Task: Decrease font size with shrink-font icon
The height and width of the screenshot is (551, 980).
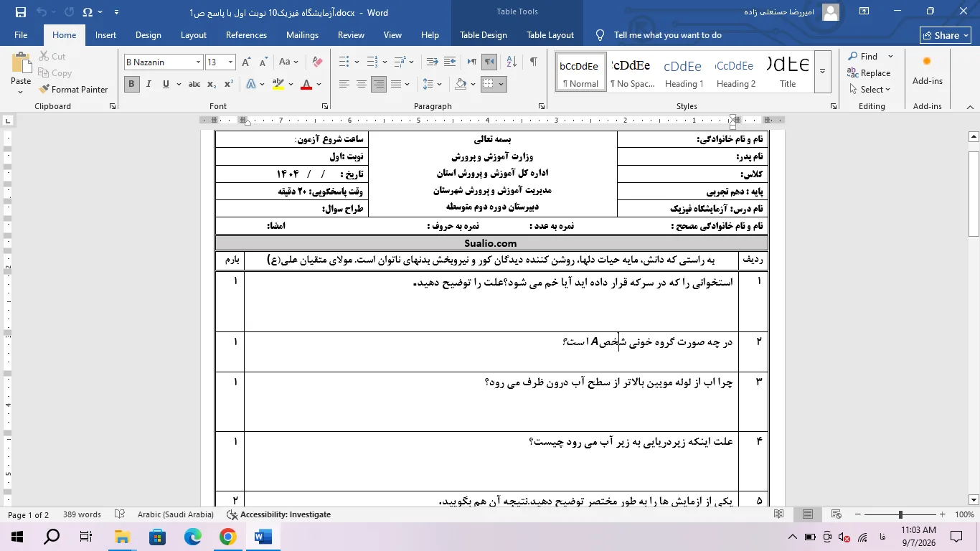Action: (x=263, y=62)
